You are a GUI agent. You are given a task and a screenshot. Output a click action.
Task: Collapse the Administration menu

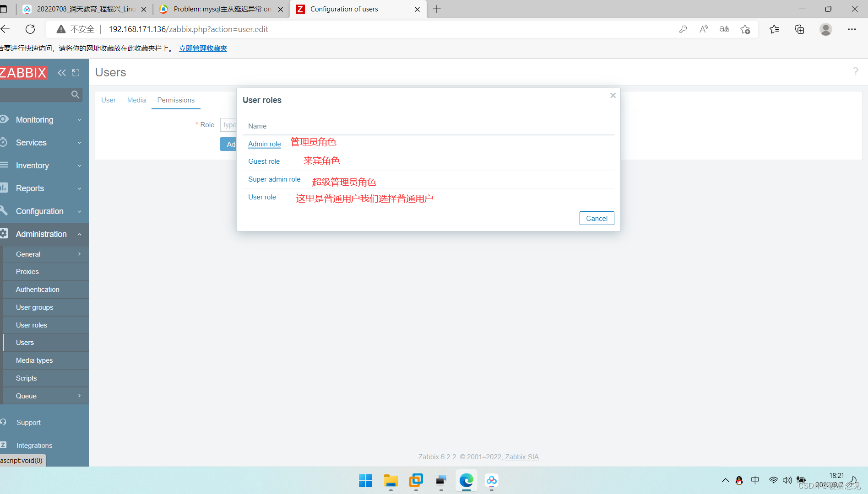[44, 234]
